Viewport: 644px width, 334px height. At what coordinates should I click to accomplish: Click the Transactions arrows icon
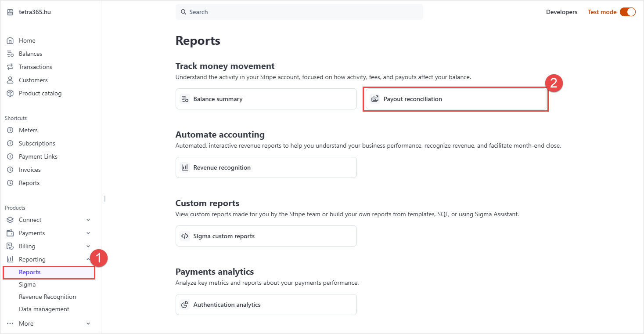pyautogui.click(x=10, y=67)
